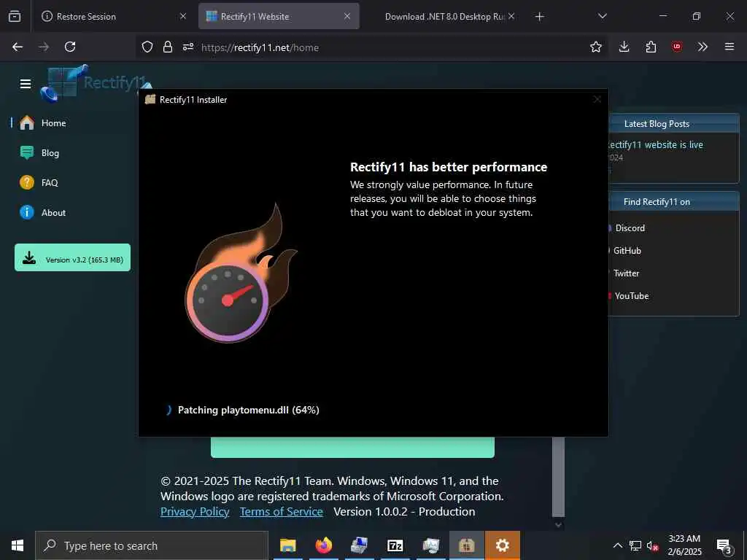Click the taskbar search box
Viewport: 747px width, 560px height.
click(x=152, y=545)
